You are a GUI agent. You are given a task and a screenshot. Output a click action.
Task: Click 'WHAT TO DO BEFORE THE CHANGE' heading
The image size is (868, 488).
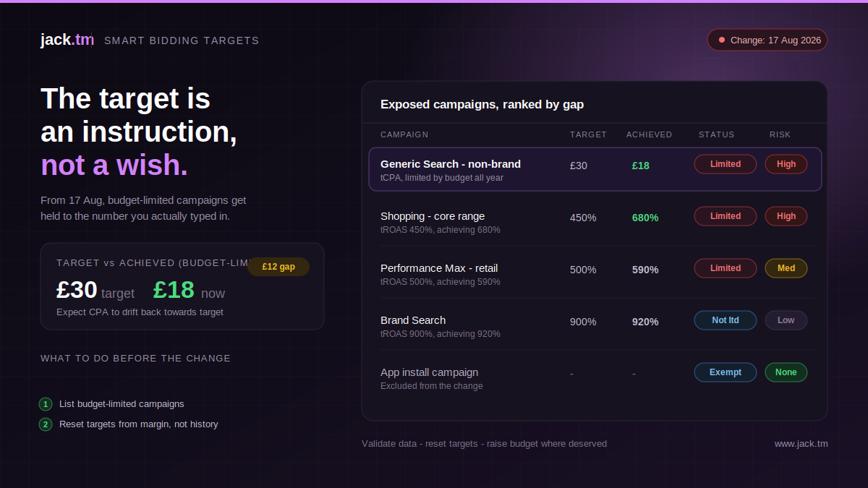click(135, 358)
